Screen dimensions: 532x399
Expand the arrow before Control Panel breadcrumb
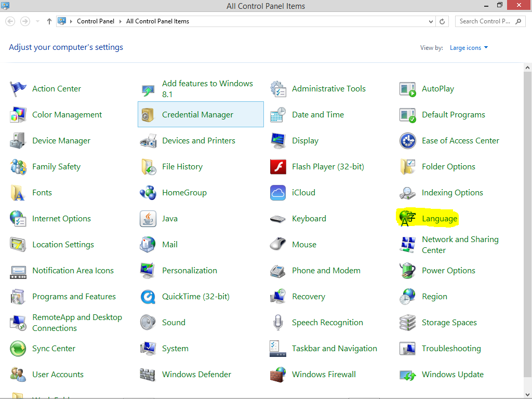[x=71, y=21]
